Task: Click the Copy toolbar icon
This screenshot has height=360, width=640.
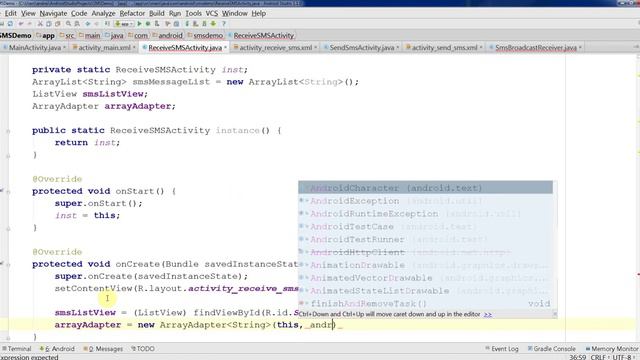Action: tap(49, 24)
